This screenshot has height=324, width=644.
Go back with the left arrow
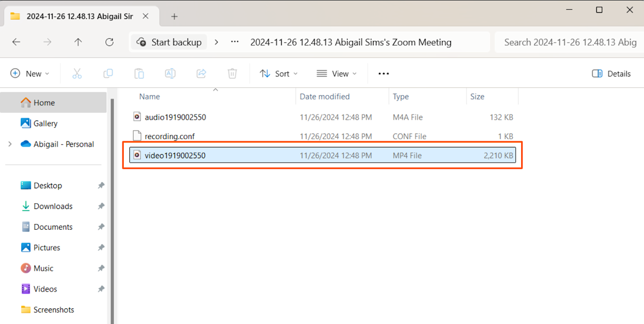click(16, 42)
